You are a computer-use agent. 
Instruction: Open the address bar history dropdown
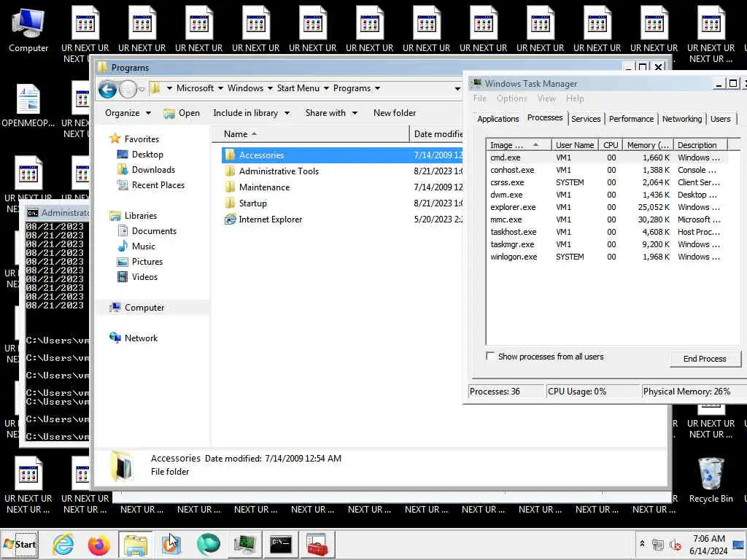457,88
